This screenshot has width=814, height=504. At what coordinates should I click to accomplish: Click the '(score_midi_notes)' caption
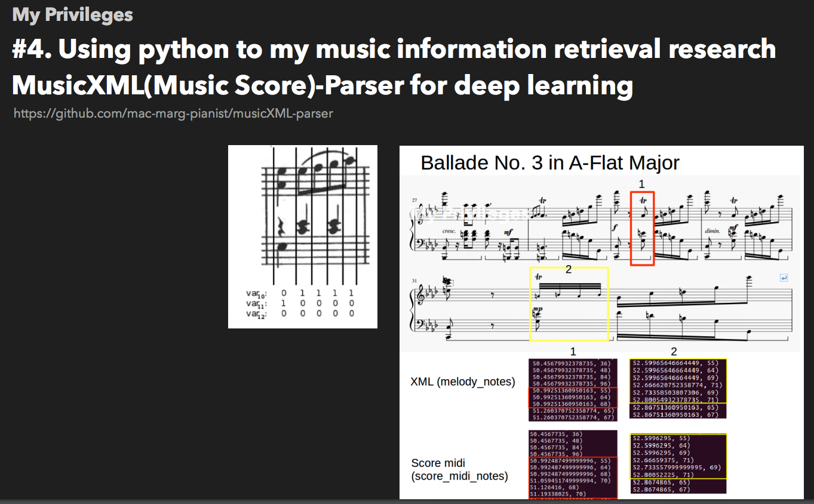[459, 476]
